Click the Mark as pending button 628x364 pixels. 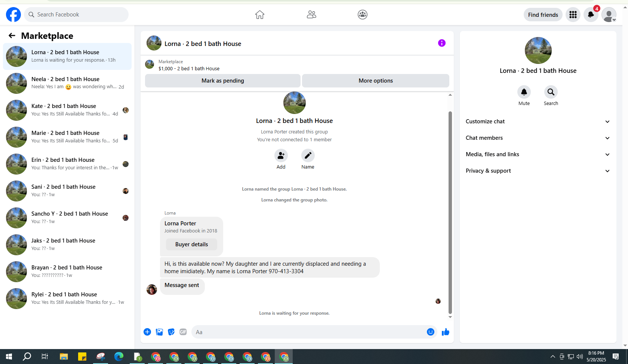click(223, 81)
